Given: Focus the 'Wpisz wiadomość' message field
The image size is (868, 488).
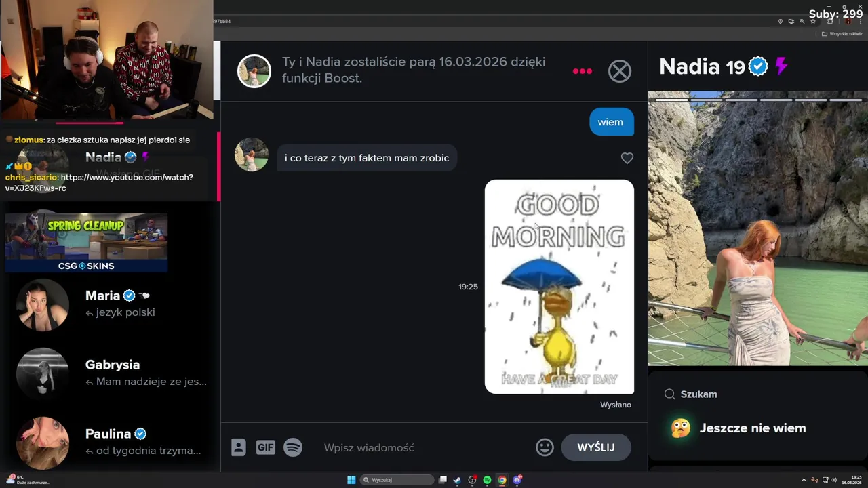Looking at the screenshot, I should pyautogui.click(x=424, y=447).
